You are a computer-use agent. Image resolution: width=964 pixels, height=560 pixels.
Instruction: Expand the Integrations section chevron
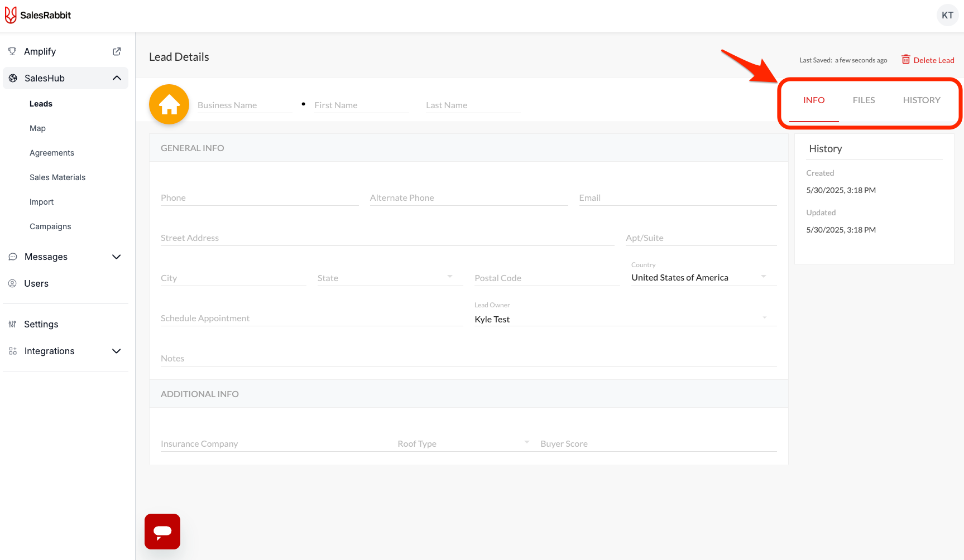tap(117, 351)
